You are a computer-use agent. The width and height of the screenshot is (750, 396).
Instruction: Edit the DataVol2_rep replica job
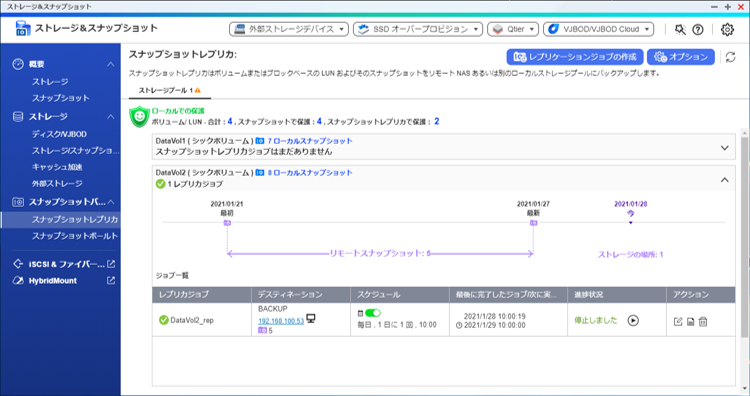pos(678,322)
